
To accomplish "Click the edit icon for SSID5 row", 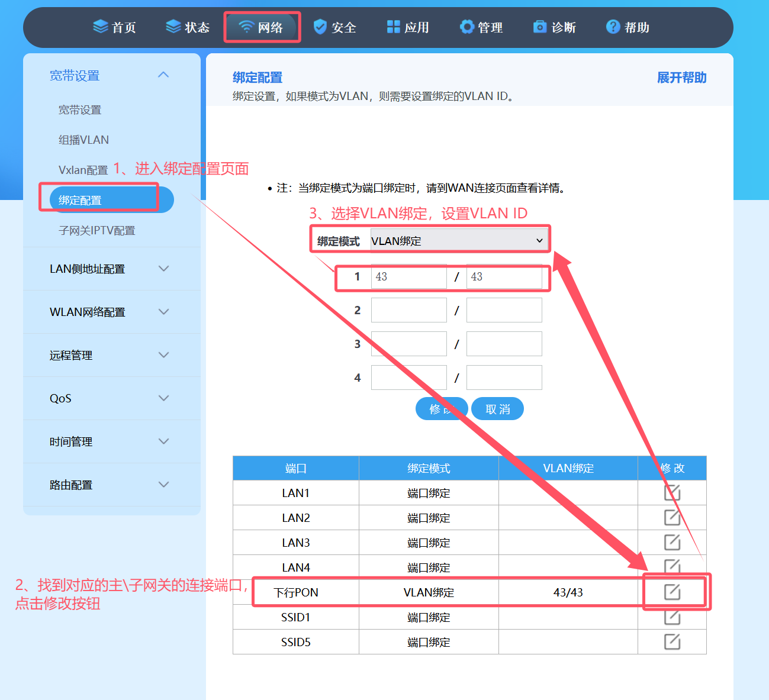I will [672, 641].
